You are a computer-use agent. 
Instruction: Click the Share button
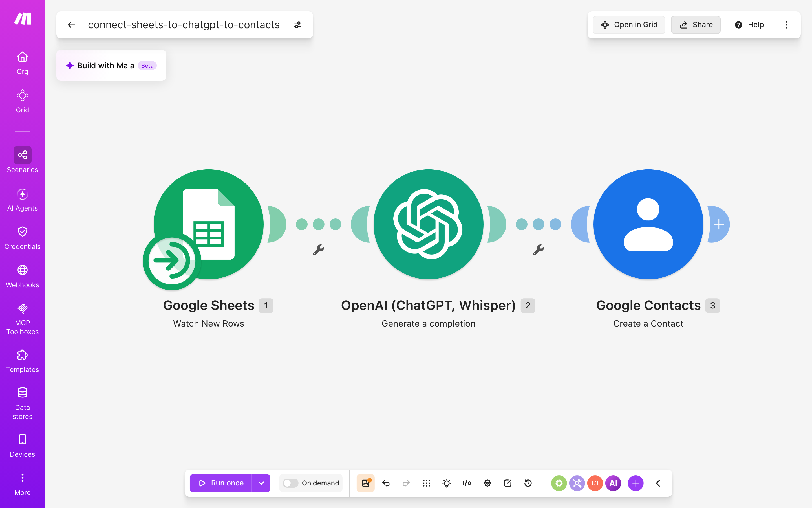[x=696, y=25]
